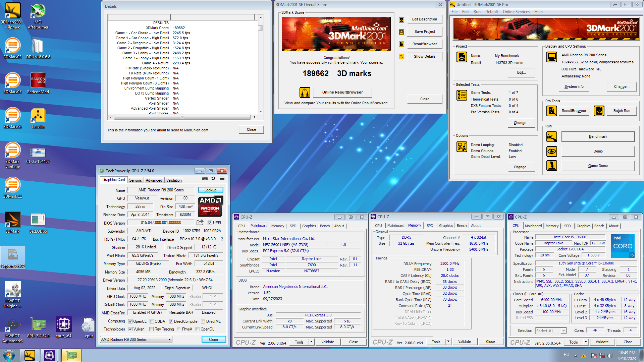
Task: Select the DDU v18.0.6.8 desktop icon
Action: pyautogui.click(x=38, y=48)
